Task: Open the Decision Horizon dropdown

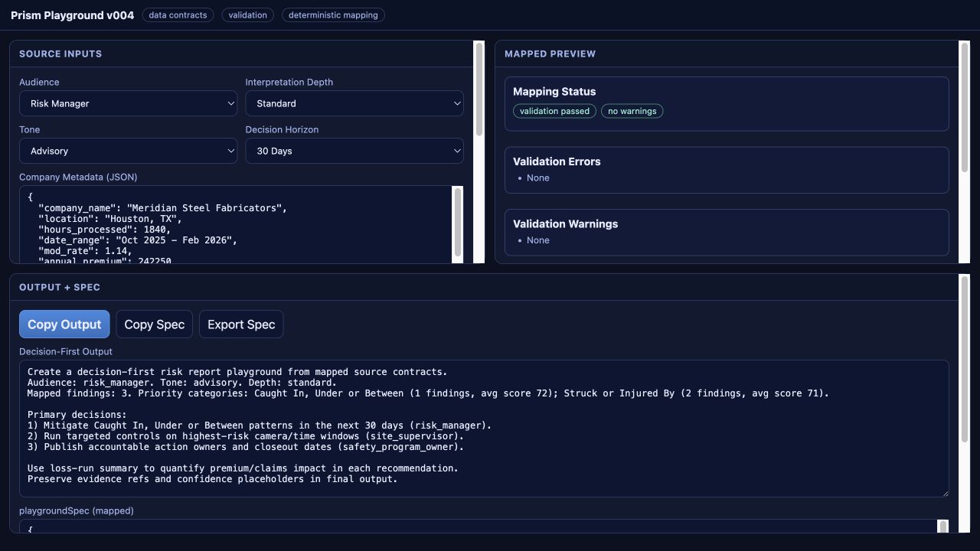Action: (354, 151)
